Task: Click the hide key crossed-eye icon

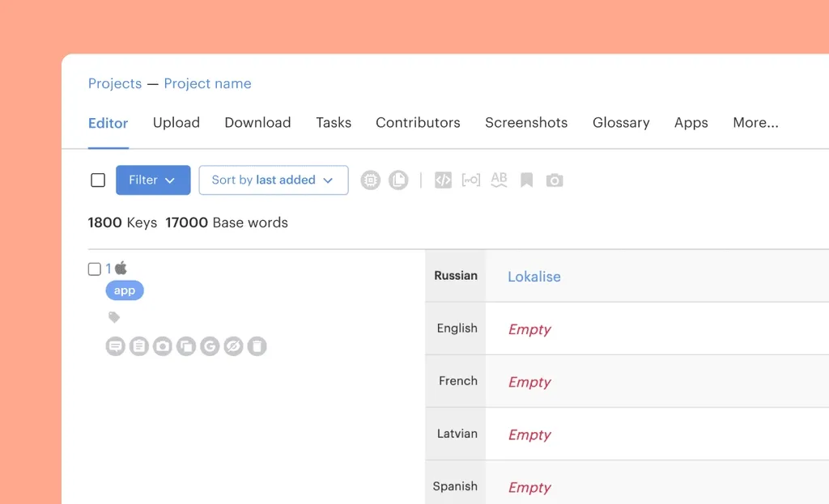Action: pos(233,347)
